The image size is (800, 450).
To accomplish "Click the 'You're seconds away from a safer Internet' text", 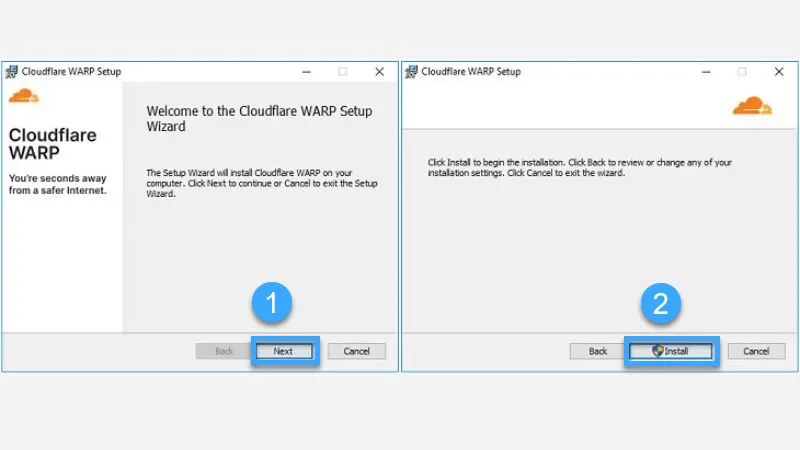I will (x=58, y=184).
